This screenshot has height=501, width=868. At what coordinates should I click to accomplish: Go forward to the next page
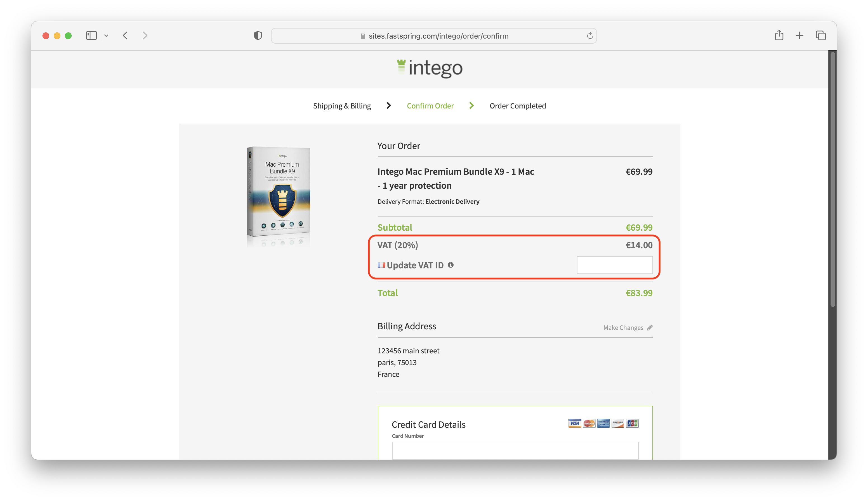pos(145,36)
